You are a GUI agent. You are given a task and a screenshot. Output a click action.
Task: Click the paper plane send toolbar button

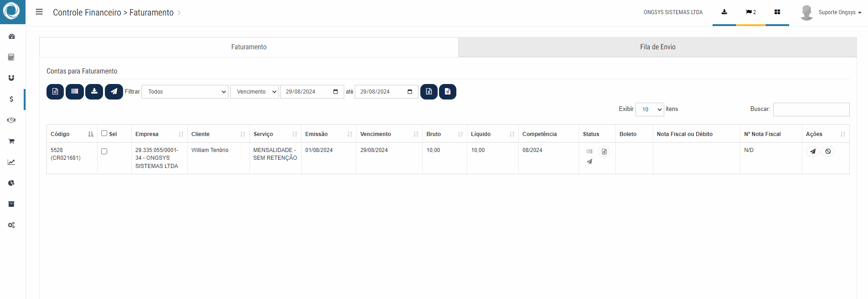[114, 92]
